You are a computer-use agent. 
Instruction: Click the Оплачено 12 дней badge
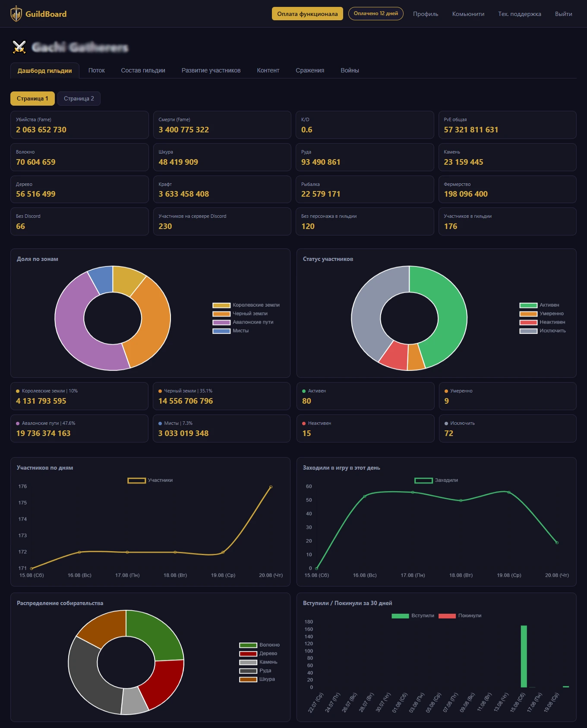[x=376, y=13]
